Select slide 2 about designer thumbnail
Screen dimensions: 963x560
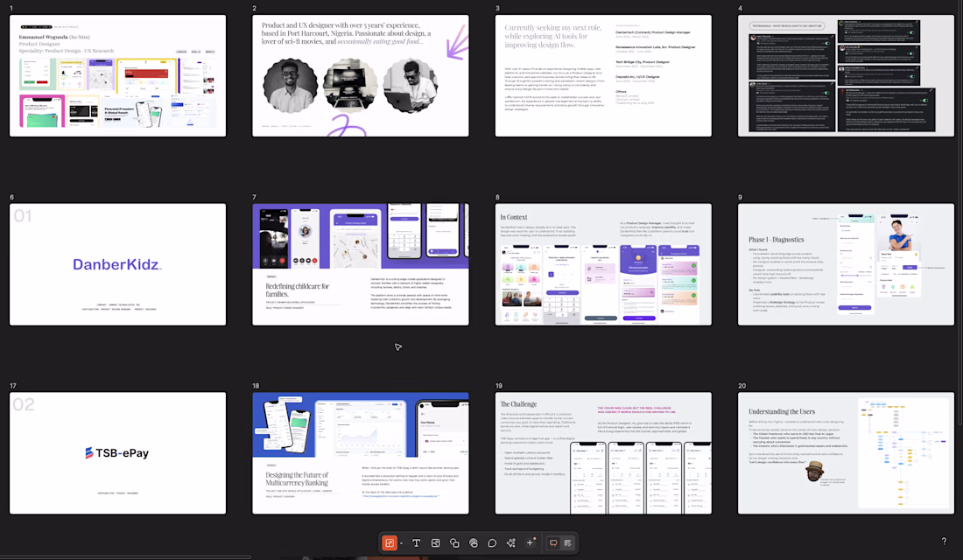point(361,75)
